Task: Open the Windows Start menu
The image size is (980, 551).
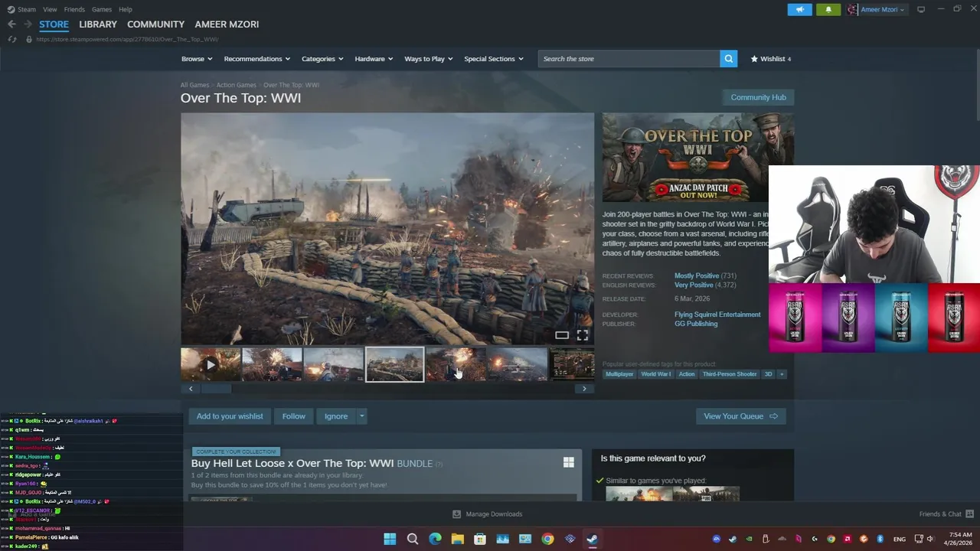Action: coord(390,539)
